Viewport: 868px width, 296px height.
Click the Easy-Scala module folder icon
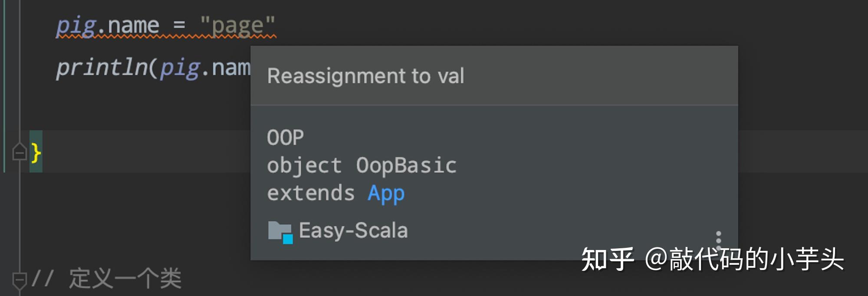click(x=280, y=231)
